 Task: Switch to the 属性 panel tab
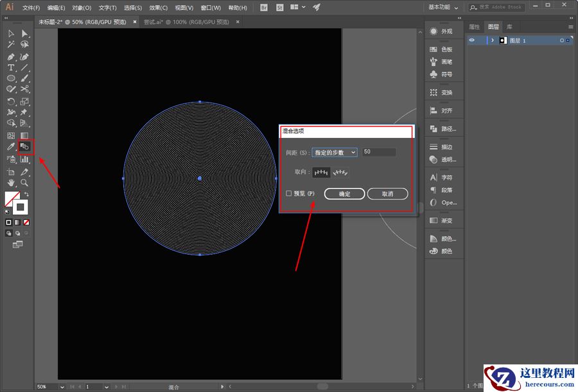(x=475, y=27)
